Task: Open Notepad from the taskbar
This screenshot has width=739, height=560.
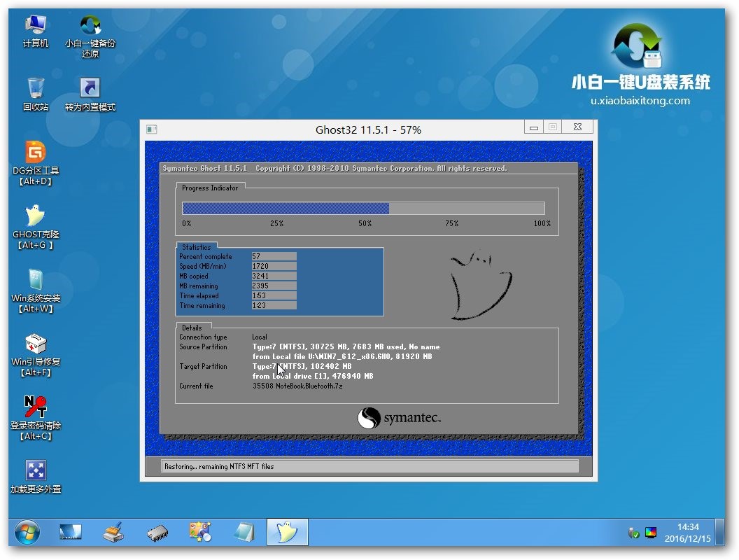Action: click(x=243, y=532)
